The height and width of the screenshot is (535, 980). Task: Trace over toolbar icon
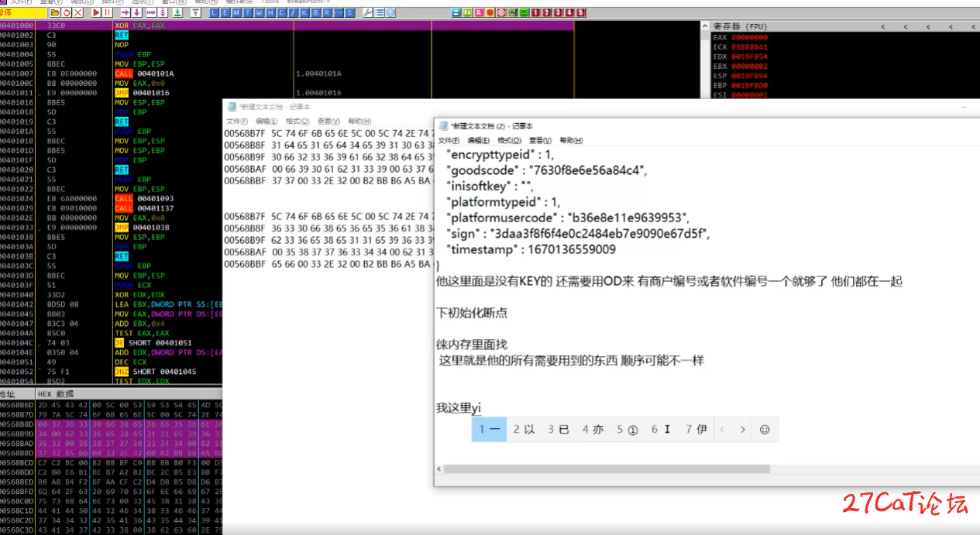coord(163,12)
